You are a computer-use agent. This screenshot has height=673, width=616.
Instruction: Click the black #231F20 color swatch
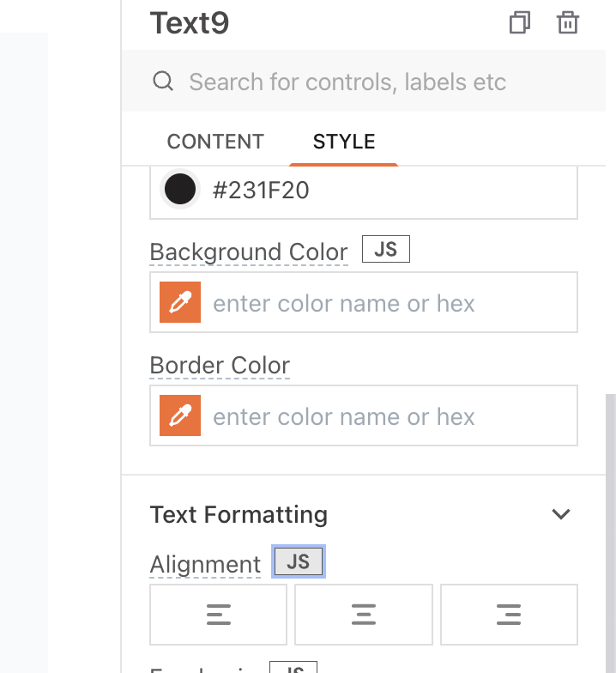pyautogui.click(x=180, y=190)
